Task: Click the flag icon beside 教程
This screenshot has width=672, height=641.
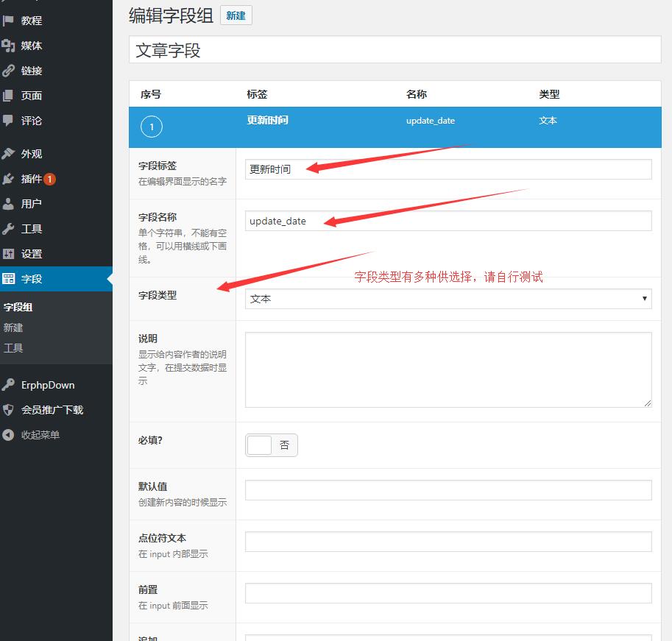Action: 9,21
